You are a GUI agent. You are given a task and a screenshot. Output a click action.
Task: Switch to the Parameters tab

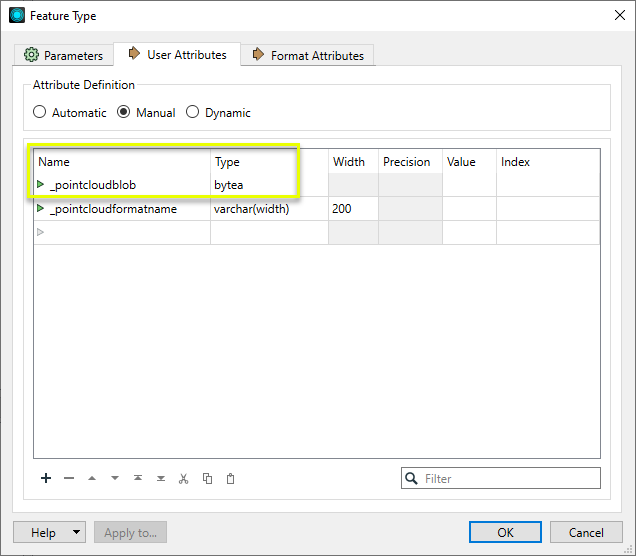[63, 55]
